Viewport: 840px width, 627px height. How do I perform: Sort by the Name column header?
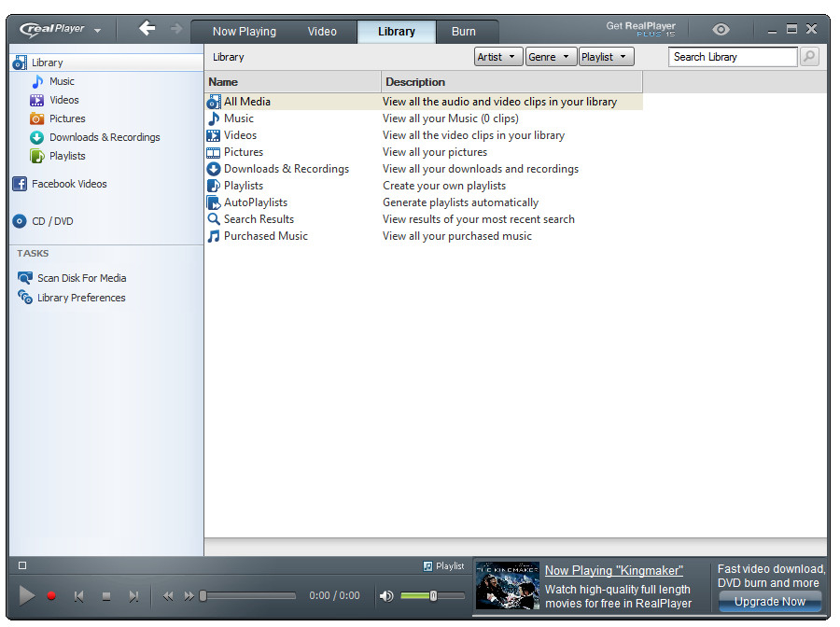coord(293,82)
